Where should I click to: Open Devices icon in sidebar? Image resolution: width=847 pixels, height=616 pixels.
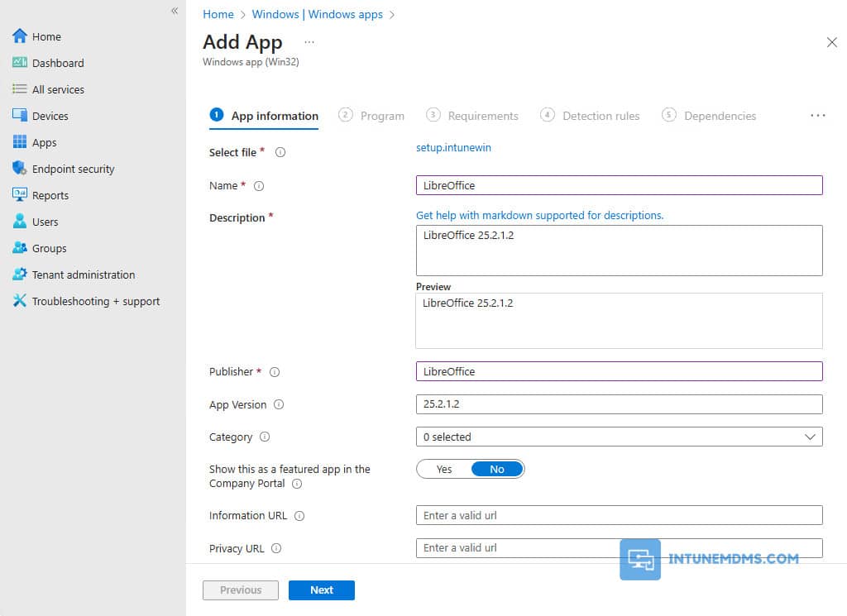20,116
